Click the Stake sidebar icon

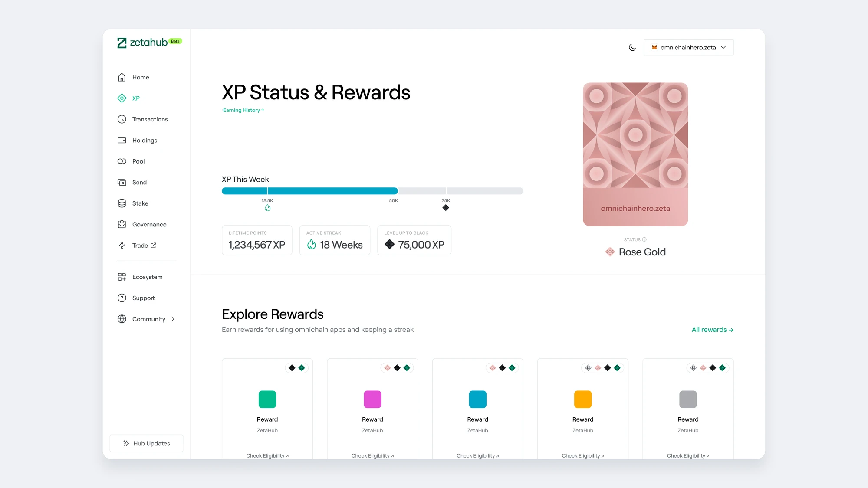pos(121,203)
